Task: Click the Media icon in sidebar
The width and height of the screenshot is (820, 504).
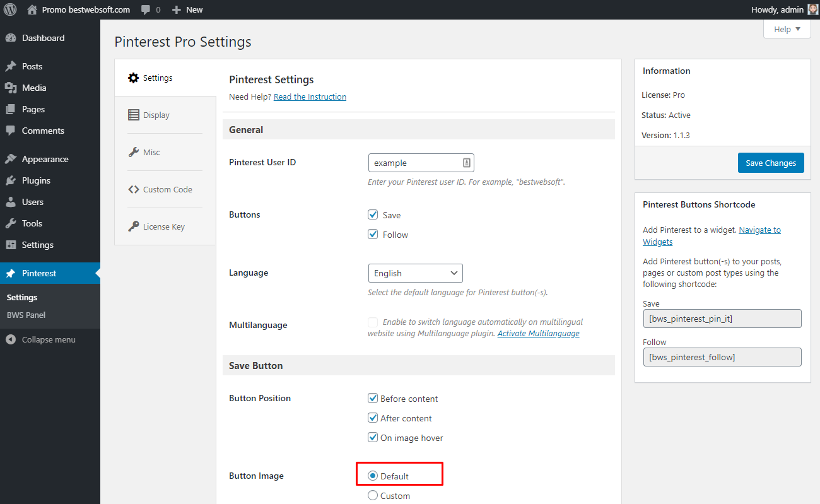Action: [11, 88]
